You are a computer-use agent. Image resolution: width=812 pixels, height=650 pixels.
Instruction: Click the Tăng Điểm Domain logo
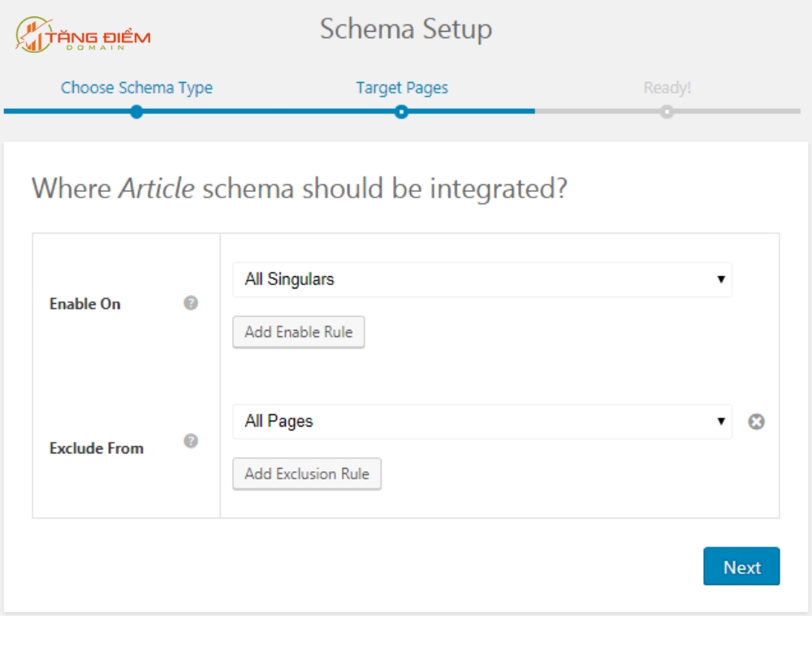point(83,35)
